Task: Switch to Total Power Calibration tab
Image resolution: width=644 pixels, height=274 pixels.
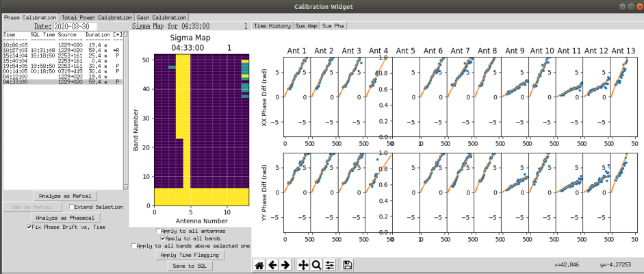Action: [97, 18]
